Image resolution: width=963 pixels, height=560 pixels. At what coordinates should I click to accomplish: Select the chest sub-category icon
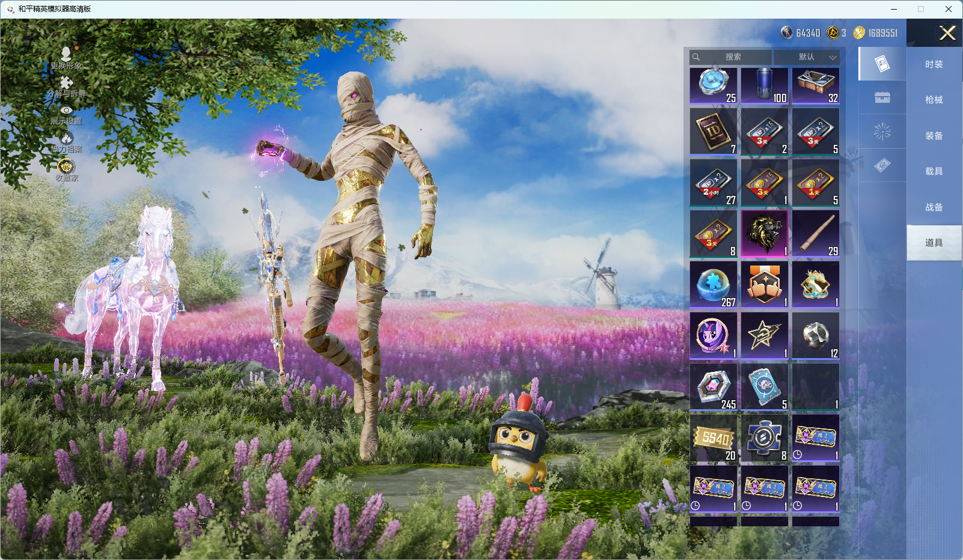(882, 97)
